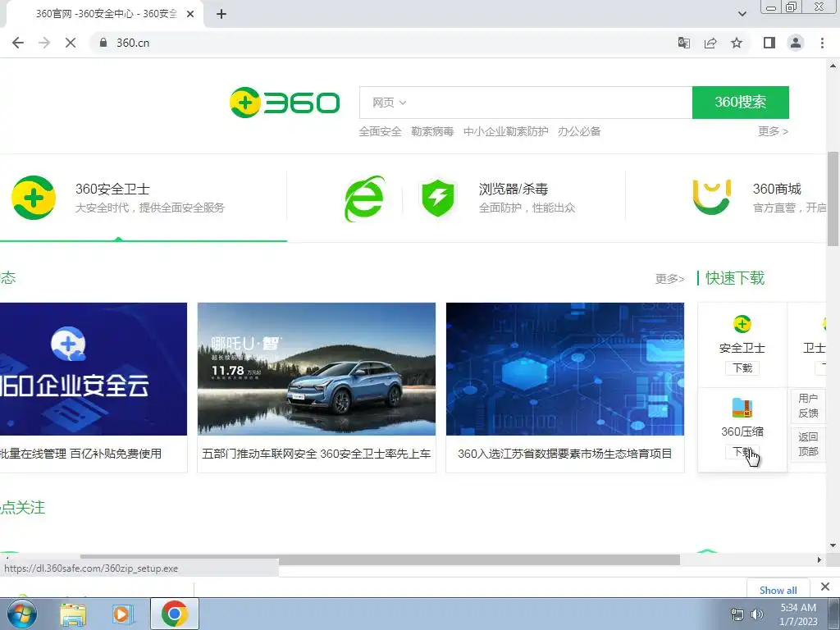Click the 360 logo at page top
Viewport: 840px width, 630px height.
(x=285, y=103)
